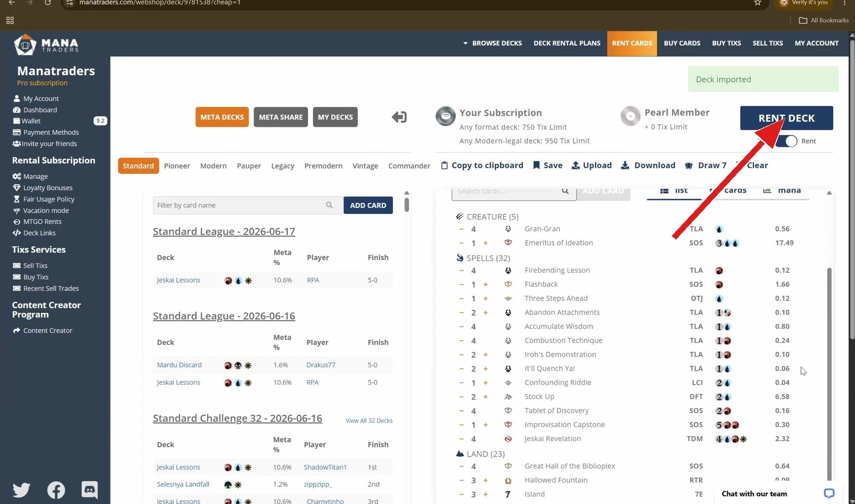This screenshot has height=504, width=855.
Task: Collapse the SPELLS (32) section
Action: pos(483,258)
